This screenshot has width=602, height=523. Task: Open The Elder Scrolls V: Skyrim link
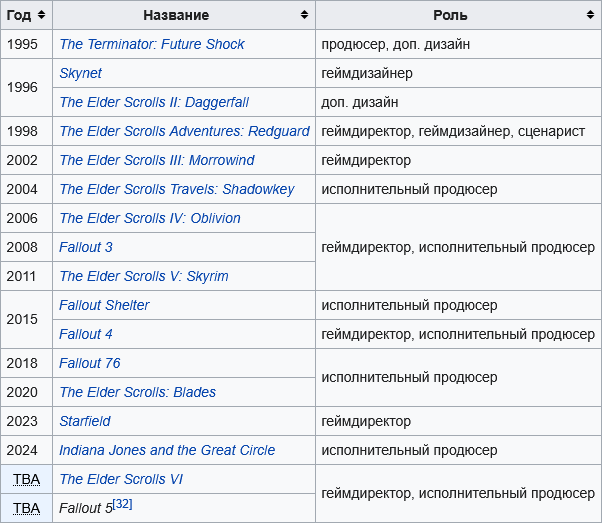[x=144, y=276]
